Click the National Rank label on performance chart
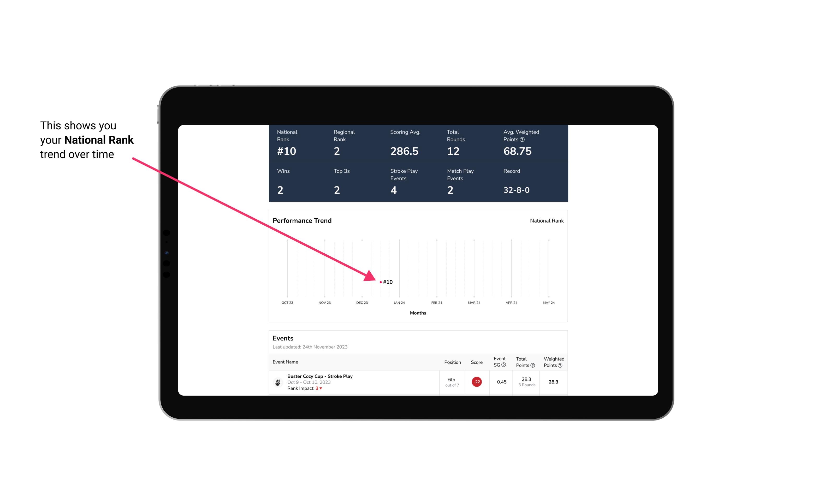This screenshot has height=504, width=830. (x=547, y=220)
